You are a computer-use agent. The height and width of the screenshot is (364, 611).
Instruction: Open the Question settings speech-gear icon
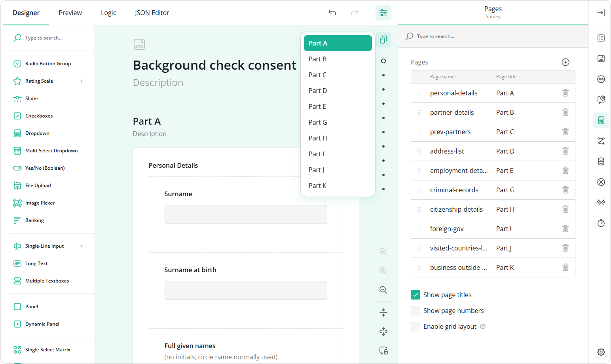(601, 100)
